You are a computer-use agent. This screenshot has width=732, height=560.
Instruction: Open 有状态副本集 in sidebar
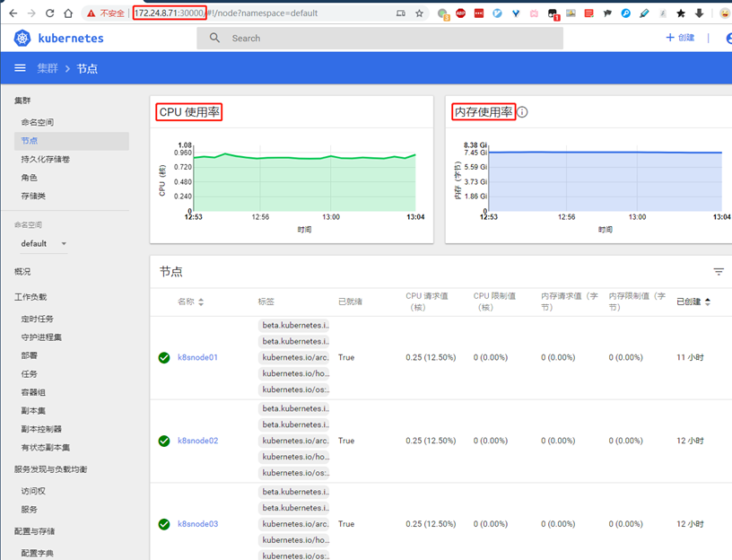(45, 448)
